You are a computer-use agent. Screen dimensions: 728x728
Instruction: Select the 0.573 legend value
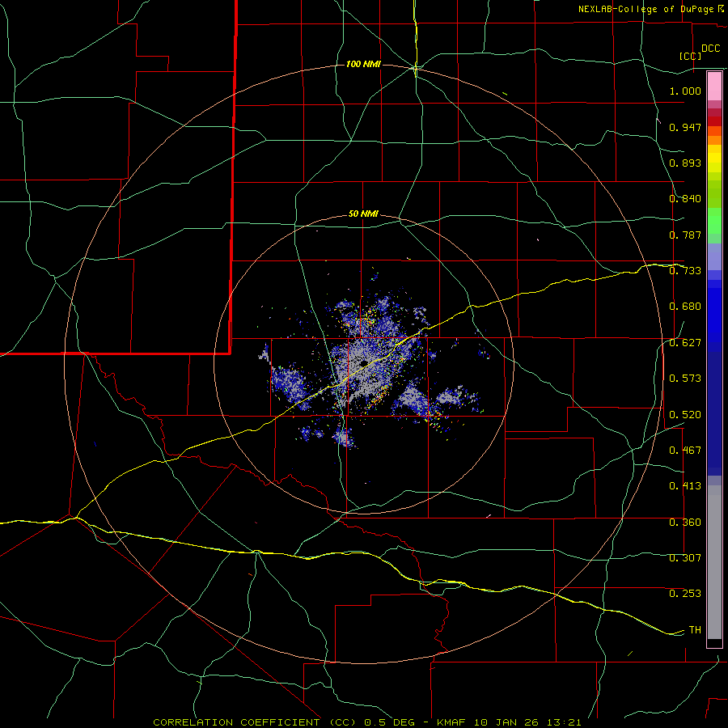click(x=685, y=379)
